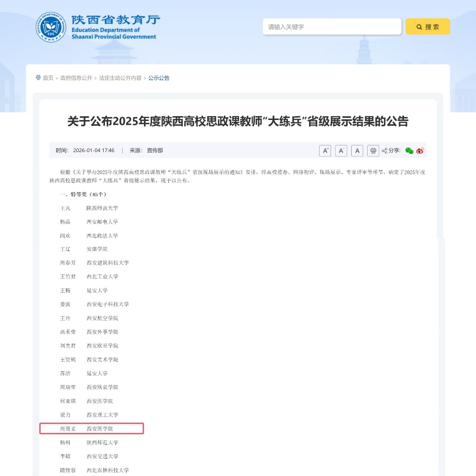The image size is (476, 476).
Task: Click the increase font size (A+) icon
Action: 325,151
